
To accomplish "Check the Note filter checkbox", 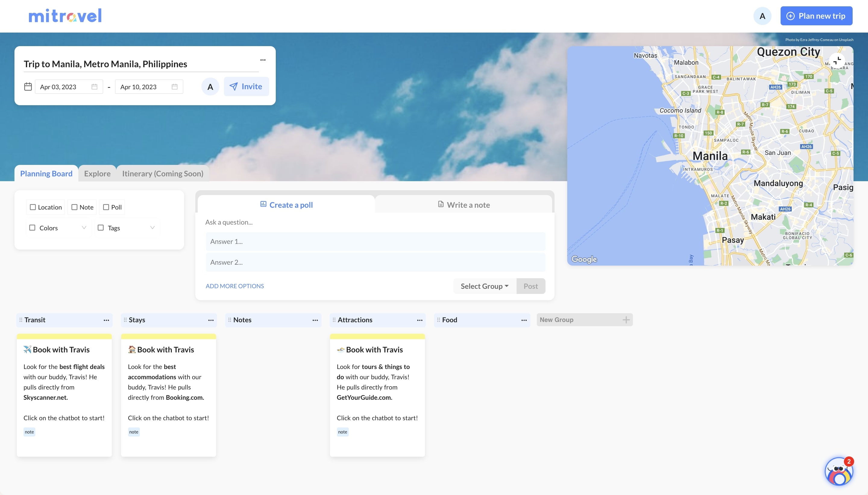I will (x=74, y=207).
